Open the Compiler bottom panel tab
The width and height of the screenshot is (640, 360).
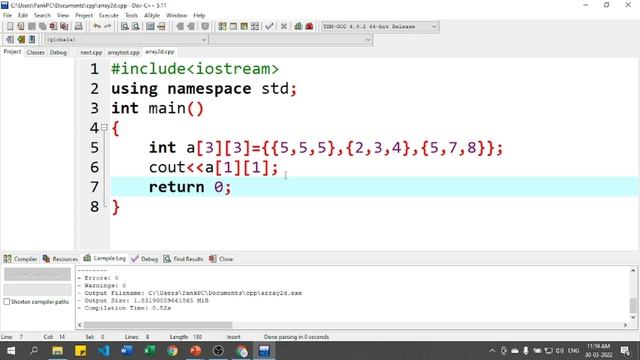coord(20,259)
